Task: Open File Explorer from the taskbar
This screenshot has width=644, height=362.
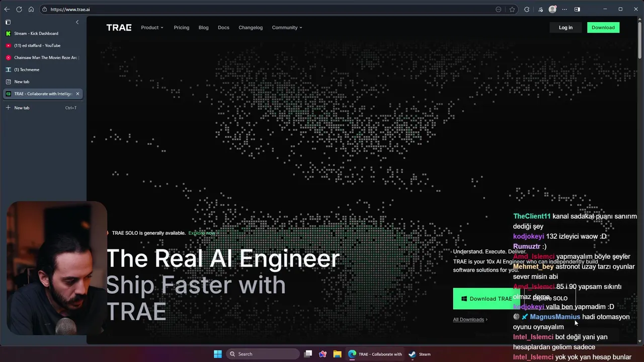Action: [x=337, y=354]
